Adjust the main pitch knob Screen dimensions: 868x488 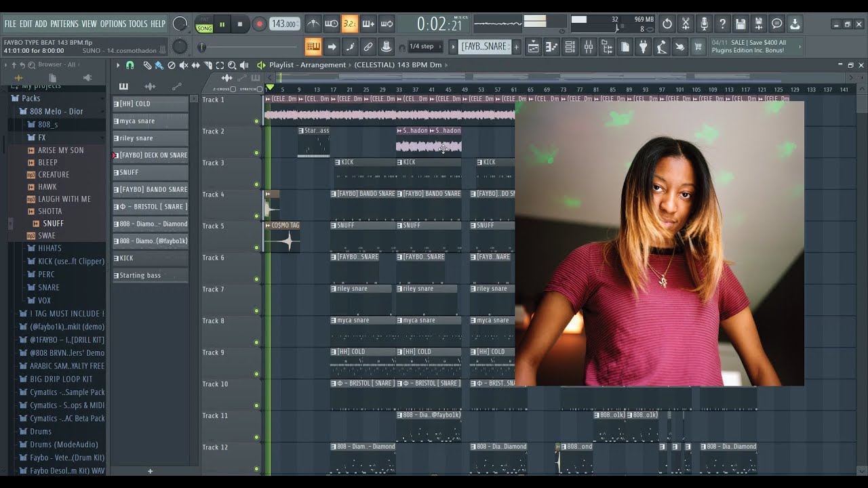180,47
